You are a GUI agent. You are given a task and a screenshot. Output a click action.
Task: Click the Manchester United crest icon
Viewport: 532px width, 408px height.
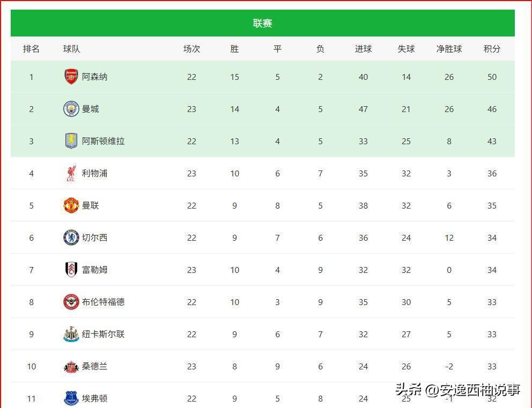click(x=71, y=205)
